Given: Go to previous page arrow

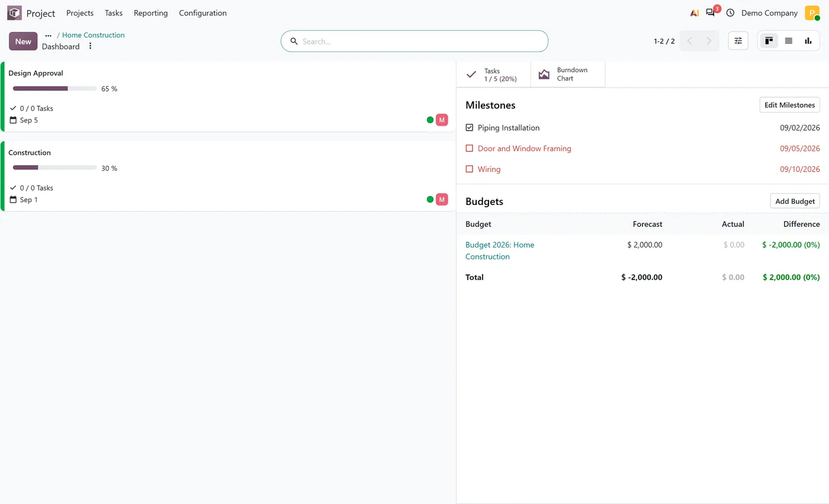Looking at the screenshot, I should click(x=690, y=41).
